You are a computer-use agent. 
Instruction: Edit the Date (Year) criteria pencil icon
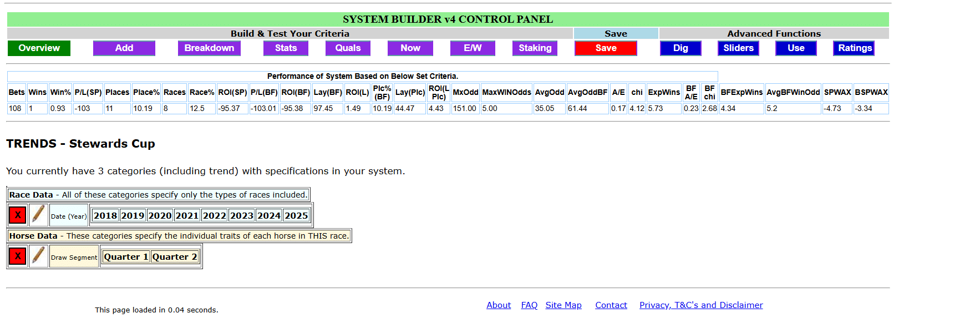[38, 215]
